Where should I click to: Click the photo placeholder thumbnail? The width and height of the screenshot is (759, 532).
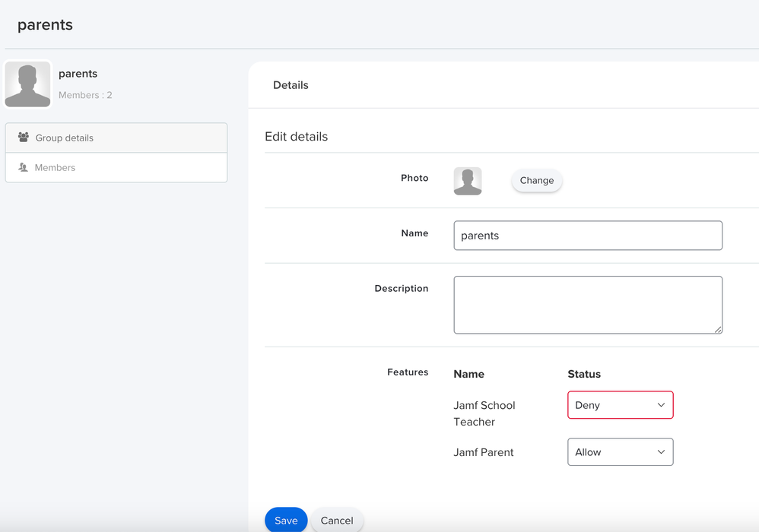[x=468, y=181]
